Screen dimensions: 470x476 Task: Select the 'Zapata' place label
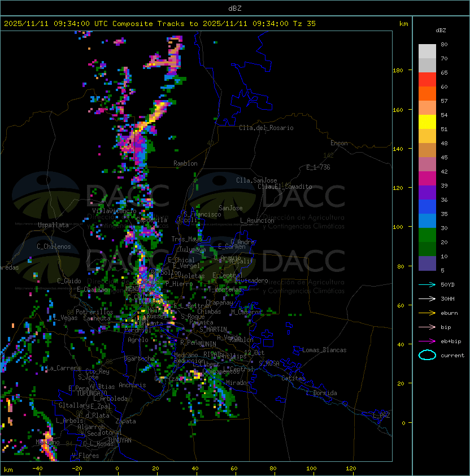(125, 421)
